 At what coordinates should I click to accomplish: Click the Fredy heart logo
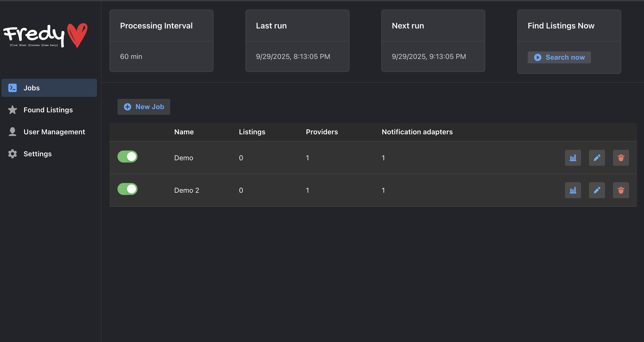pyautogui.click(x=45, y=35)
